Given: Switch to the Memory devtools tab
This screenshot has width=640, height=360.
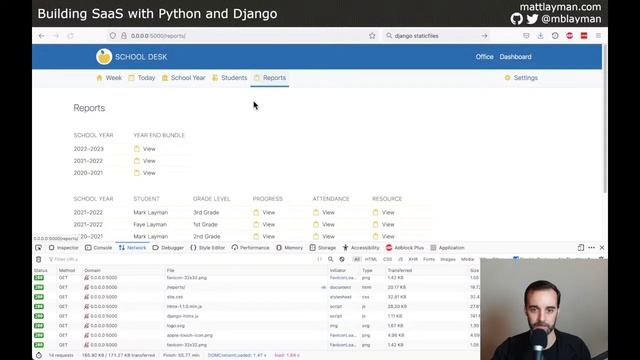Looking at the screenshot, I should click(289, 248).
